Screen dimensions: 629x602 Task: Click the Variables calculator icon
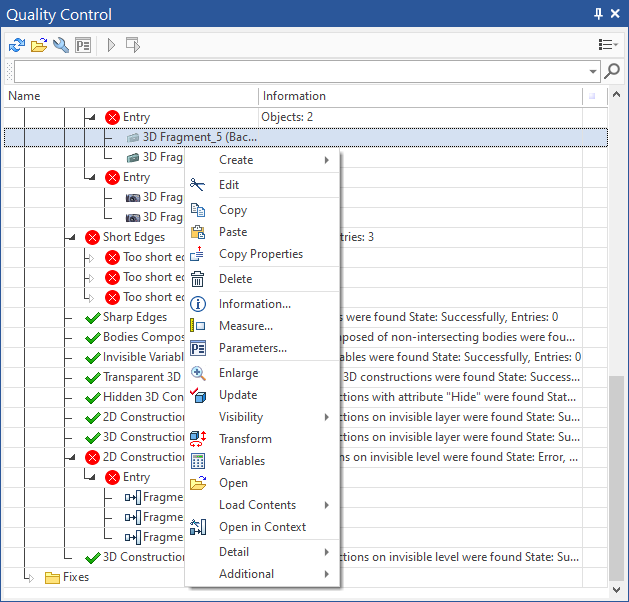tap(197, 461)
